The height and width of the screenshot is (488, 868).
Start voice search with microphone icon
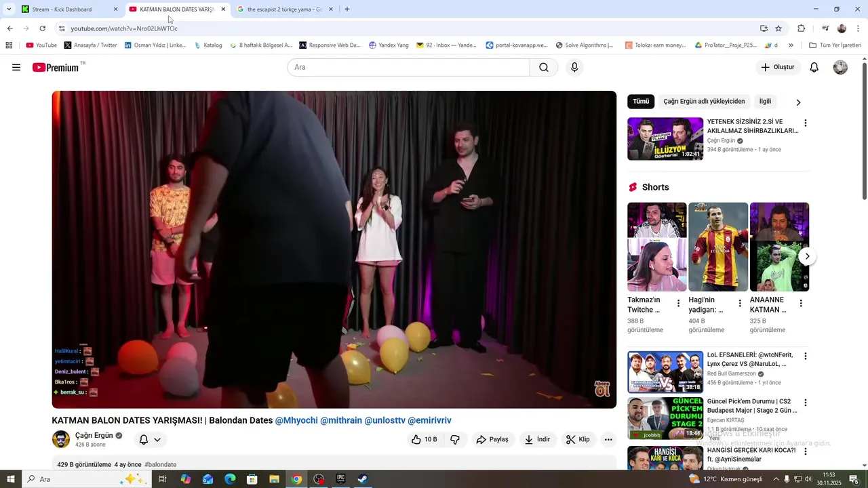coord(574,67)
